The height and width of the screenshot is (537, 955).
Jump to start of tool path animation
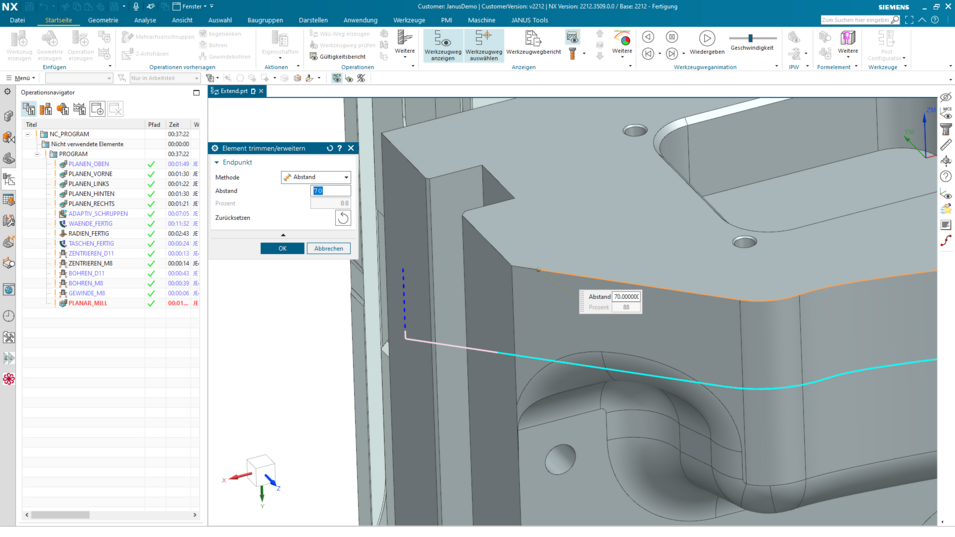pos(648,54)
